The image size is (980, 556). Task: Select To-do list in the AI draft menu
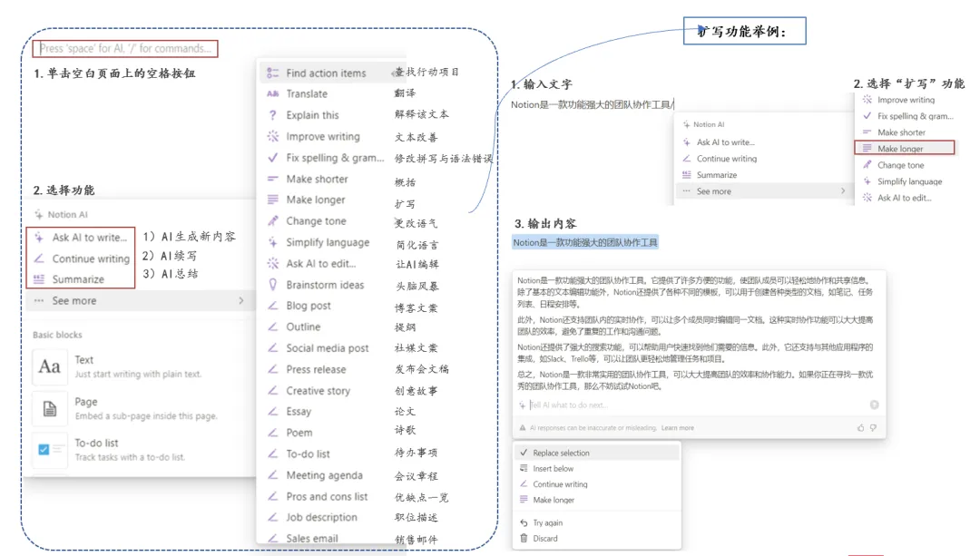click(309, 454)
